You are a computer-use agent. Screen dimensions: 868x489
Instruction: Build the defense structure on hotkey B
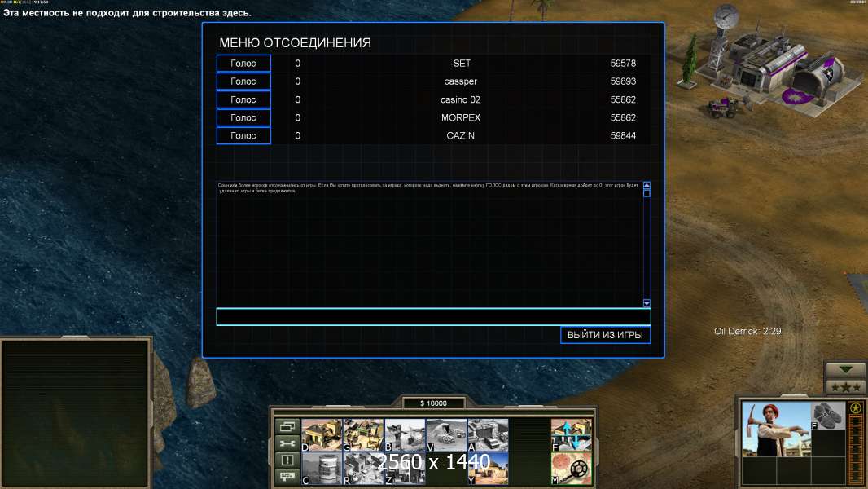pyautogui.click(x=405, y=435)
